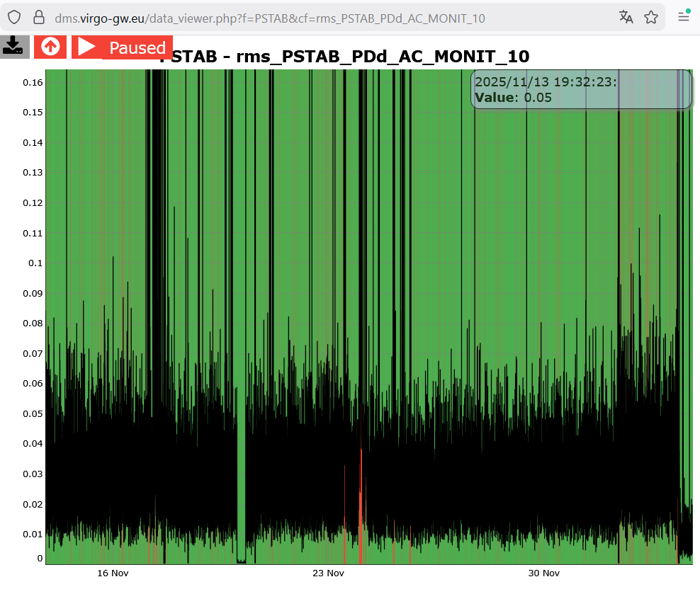Click the 16 Nov x-axis label

pyautogui.click(x=113, y=573)
